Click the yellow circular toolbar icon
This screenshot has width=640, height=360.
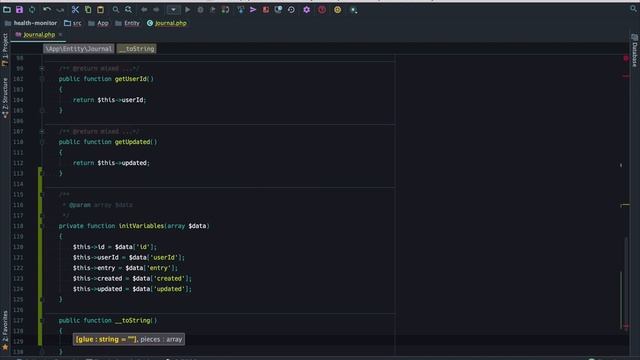point(338,9)
